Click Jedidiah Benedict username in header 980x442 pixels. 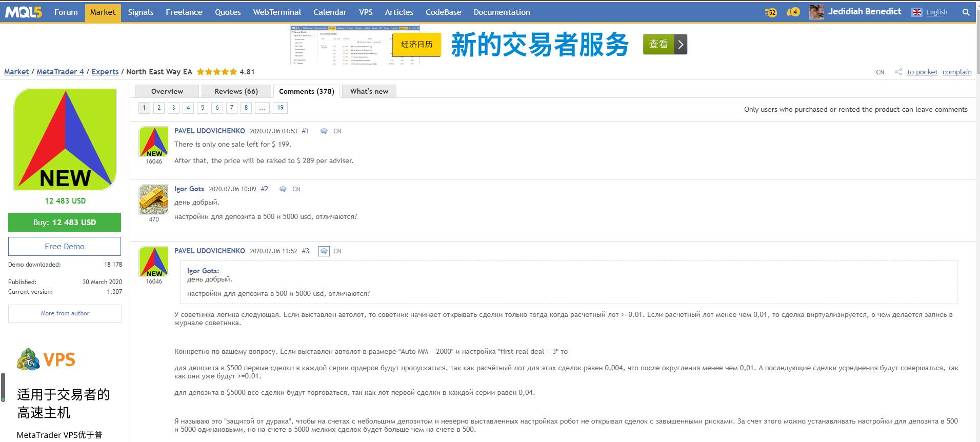(x=865, y=12)
